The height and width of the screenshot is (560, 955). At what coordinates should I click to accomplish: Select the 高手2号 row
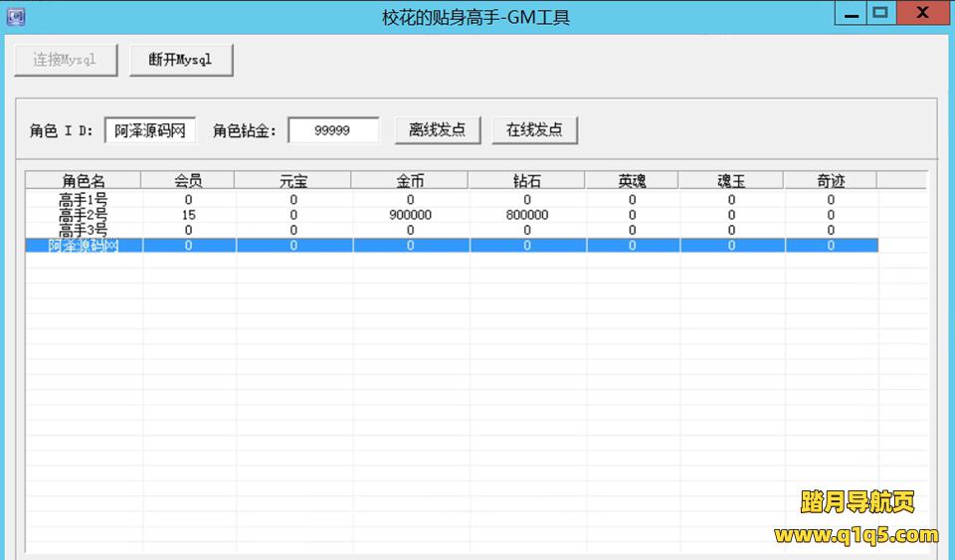pyautogui.click(x=84, y=215)
